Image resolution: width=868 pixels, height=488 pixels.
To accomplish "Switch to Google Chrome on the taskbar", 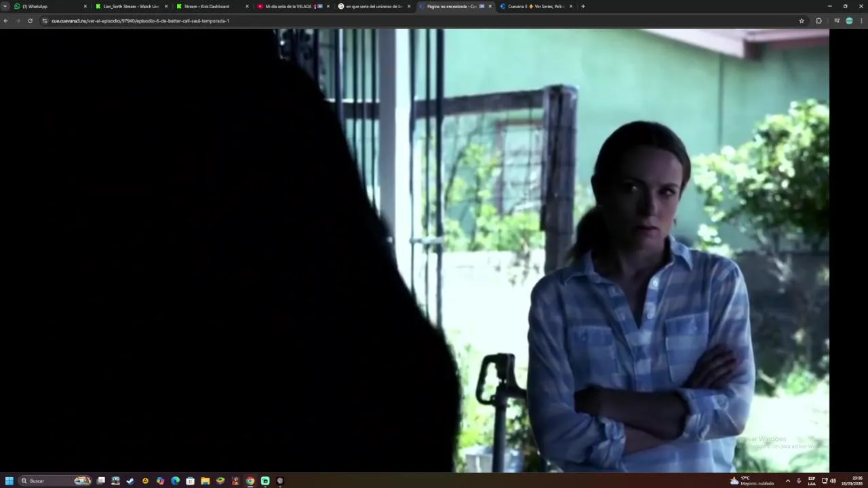I will pyautogui.click(x=250, y=481).
